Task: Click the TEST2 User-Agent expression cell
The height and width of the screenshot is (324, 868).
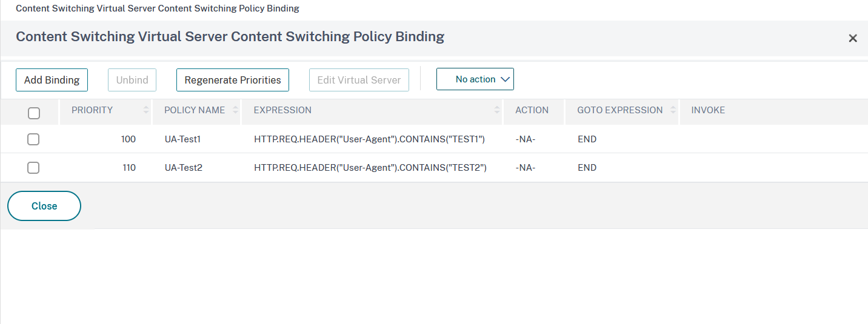Action: (x=370, y=168)
